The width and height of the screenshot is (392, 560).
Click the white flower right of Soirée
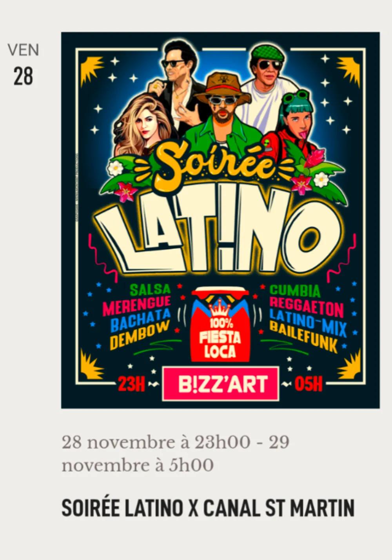tap(321, 180)
